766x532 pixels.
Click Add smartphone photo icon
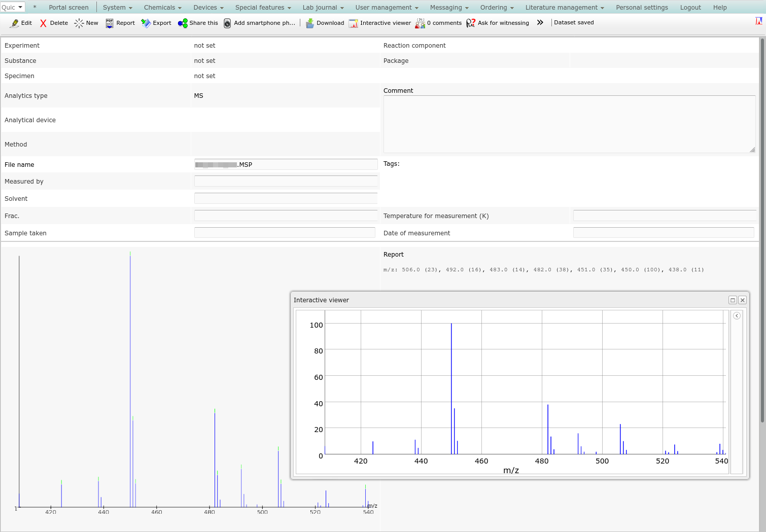click(227, 23)
